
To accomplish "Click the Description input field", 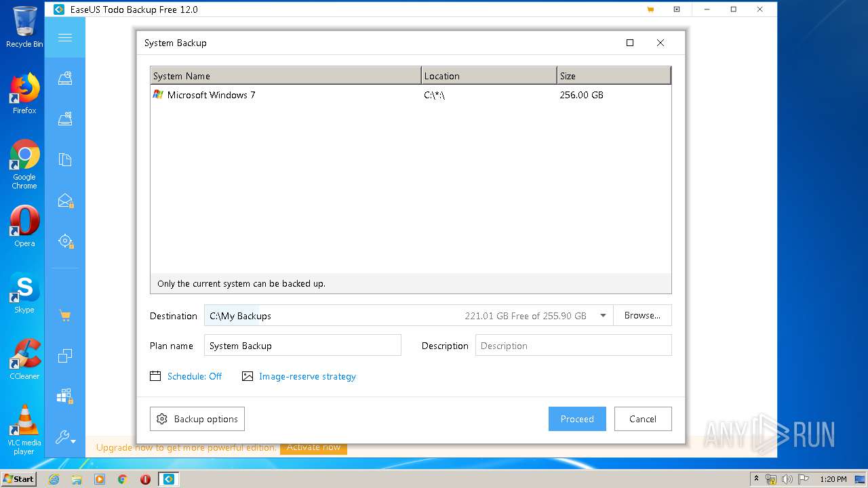I will (x=574, y=346).
